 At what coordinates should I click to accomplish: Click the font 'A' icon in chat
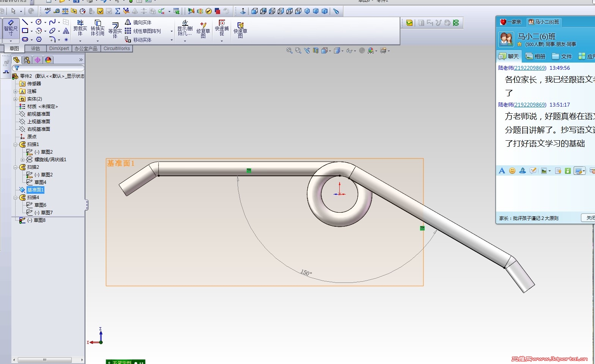(x=502, y=171)
